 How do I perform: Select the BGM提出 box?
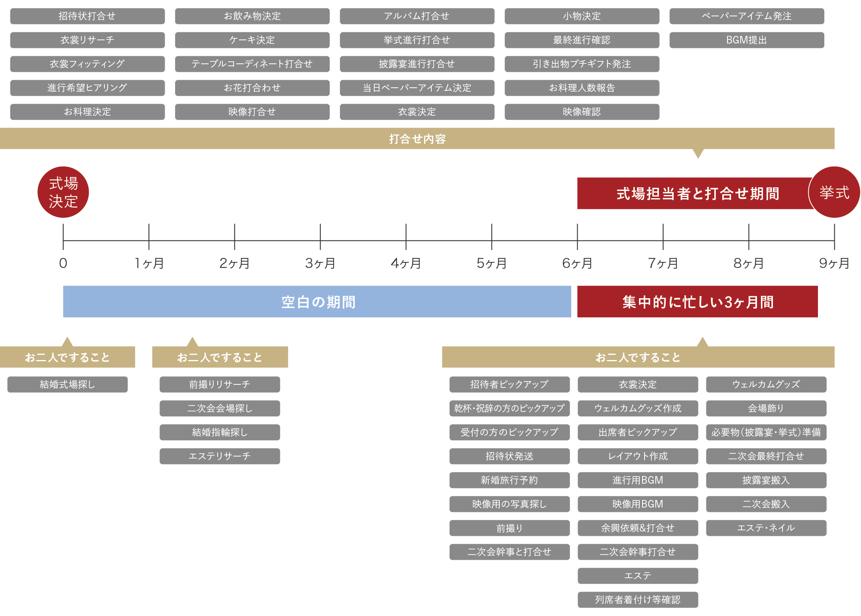click(x=747, y=40)
